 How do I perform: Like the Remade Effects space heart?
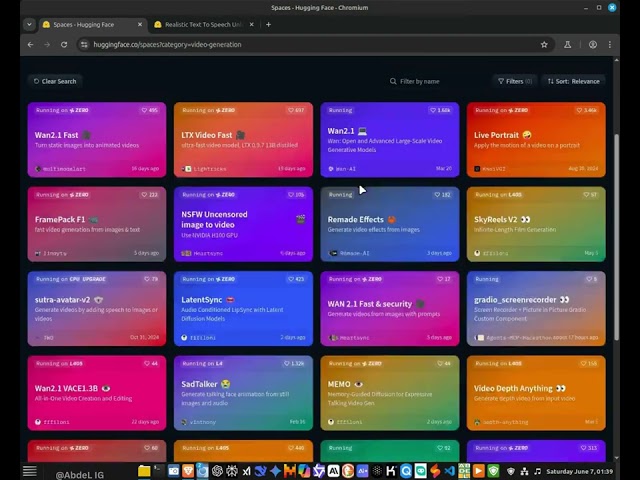tap(442, 195)
